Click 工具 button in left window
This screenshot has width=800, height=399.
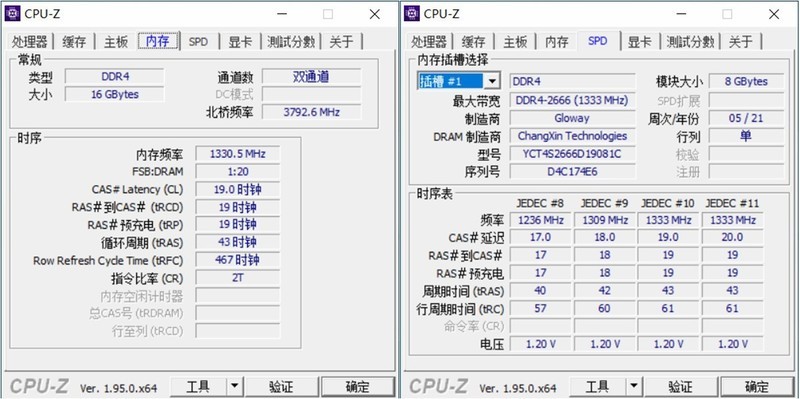[198, 387]
